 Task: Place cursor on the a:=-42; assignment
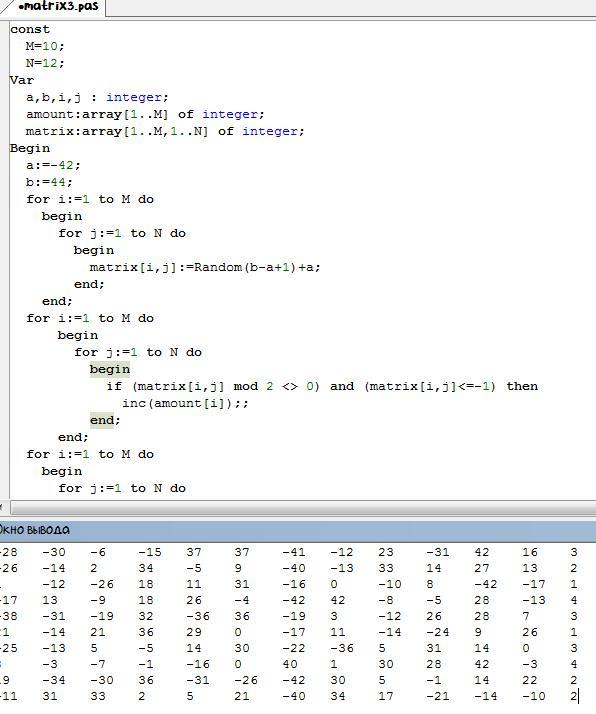53,165
